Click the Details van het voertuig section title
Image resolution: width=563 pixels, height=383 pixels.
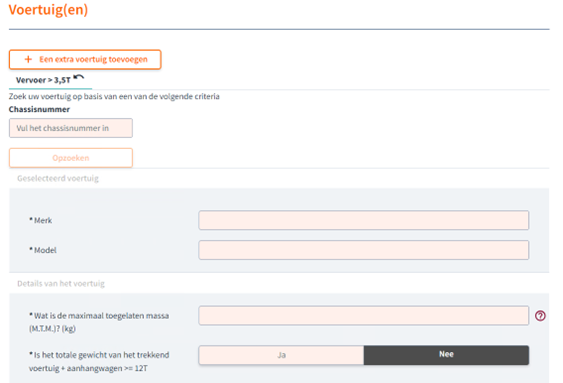(x=61, y=284)
